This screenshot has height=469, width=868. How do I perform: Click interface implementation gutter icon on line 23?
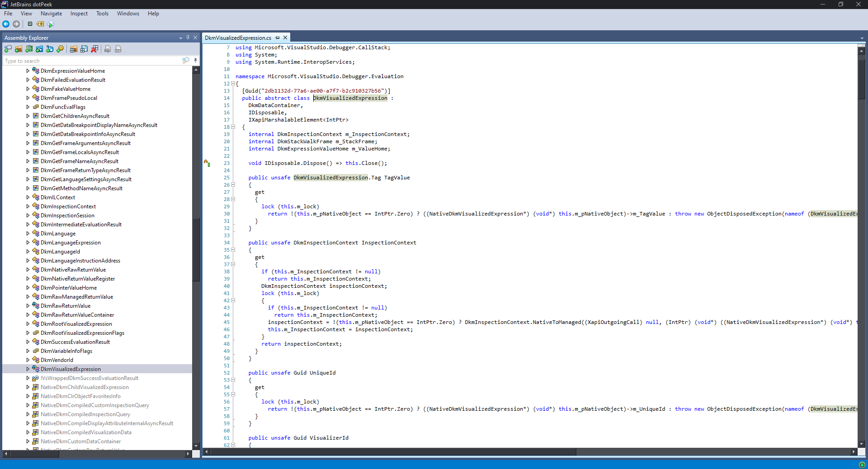[x=207, y=163]
